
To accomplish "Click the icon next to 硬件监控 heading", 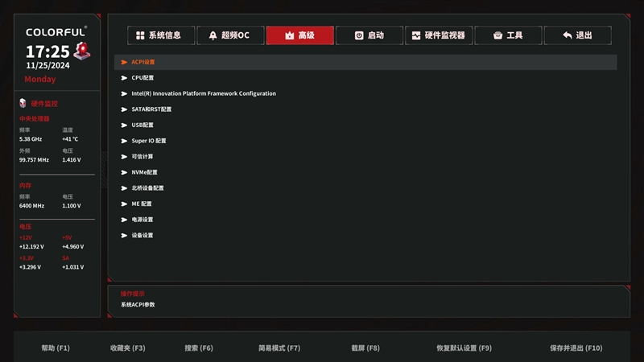I will pos(23,103).
